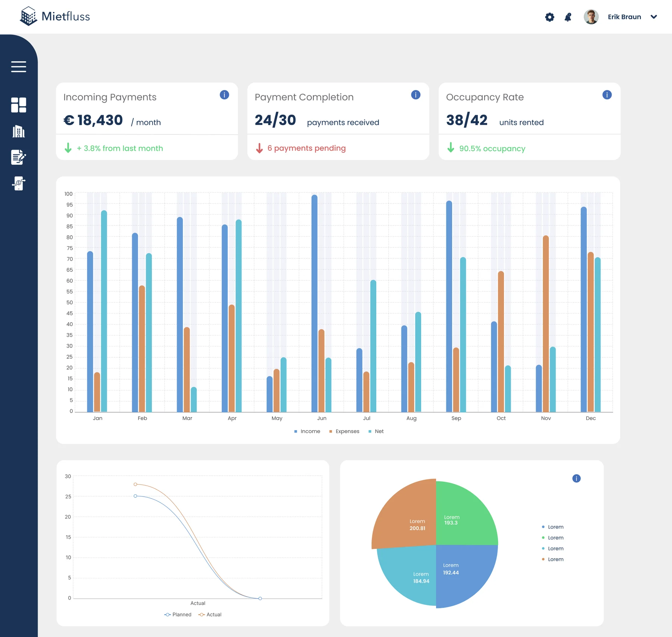Screen dimensions: 672x637
Task: Click '+ 3.8% from last month' text
Action: 120,148
